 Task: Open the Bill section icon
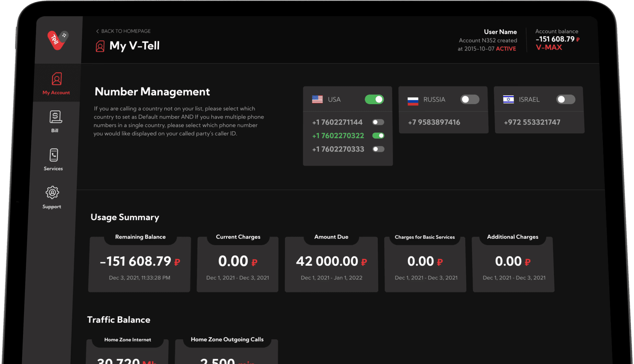pos(55,117)
